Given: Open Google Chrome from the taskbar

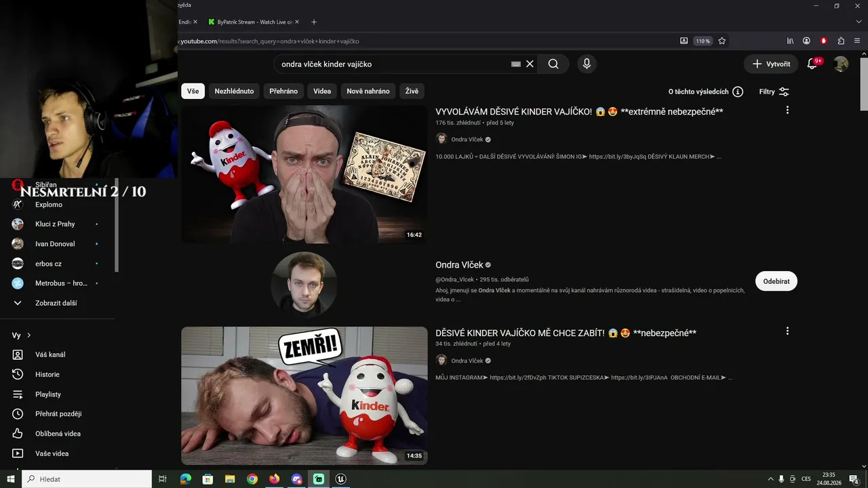Looking at the screenshot, I should [252, 479].
